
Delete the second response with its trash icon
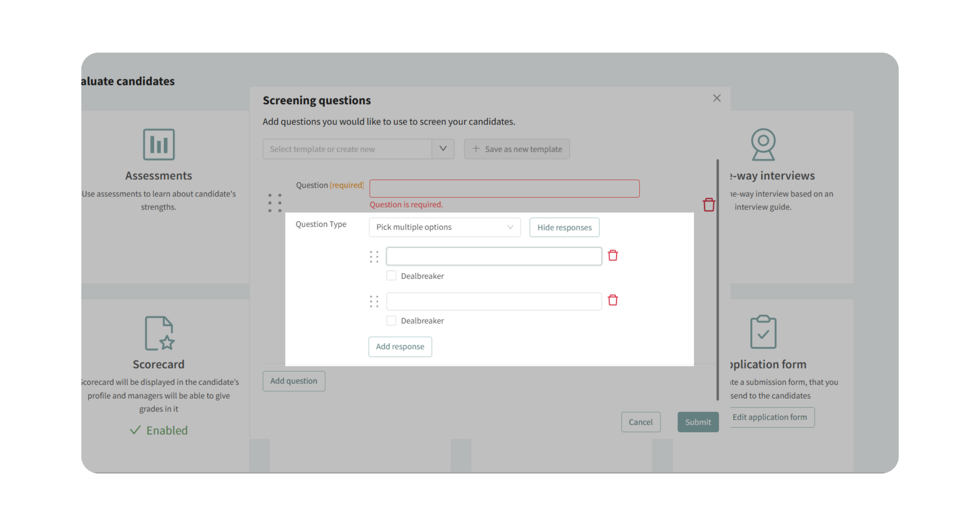pyautogui.click(x=612, y=300)
